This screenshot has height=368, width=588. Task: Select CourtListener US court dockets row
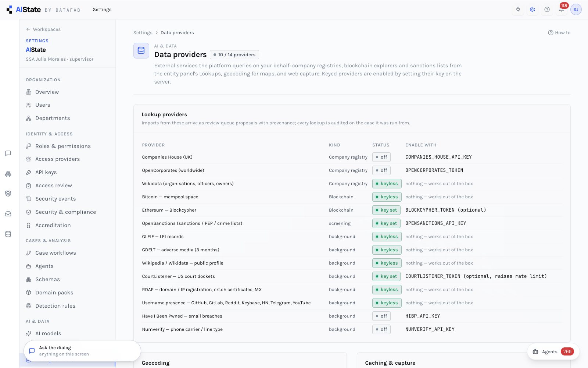[x=352, y=276]
